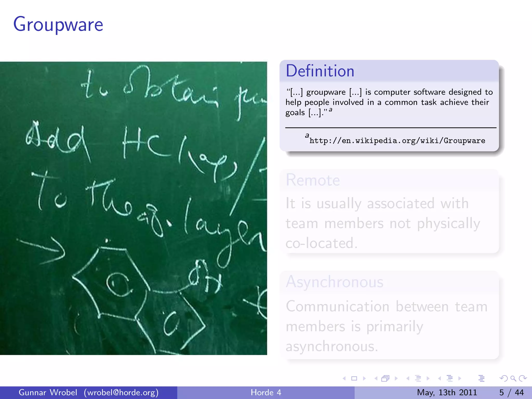Go to previous subsection arrow

(408, 378)
